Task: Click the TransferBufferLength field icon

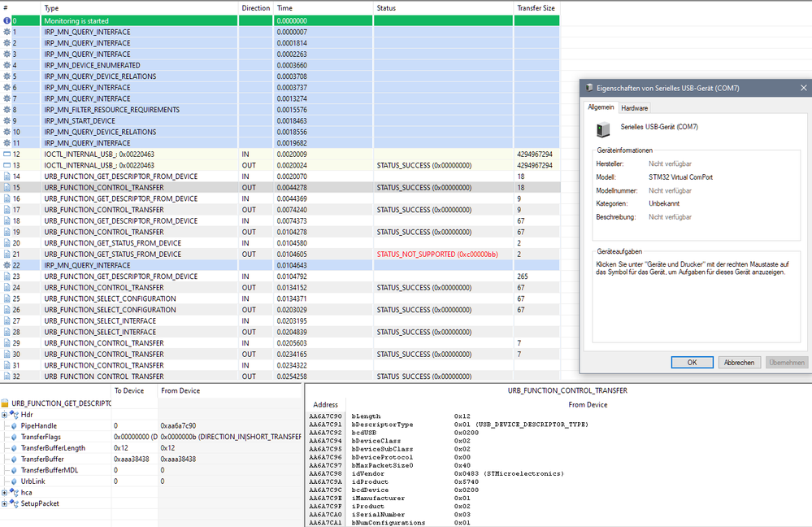Action: pos(15,448)
